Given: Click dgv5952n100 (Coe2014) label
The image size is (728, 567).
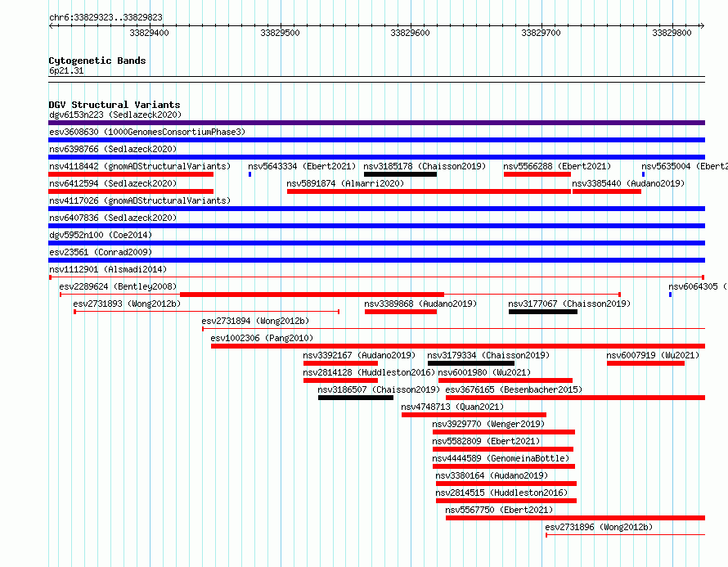Looking at the screenshot, I should tap(101, 235).
